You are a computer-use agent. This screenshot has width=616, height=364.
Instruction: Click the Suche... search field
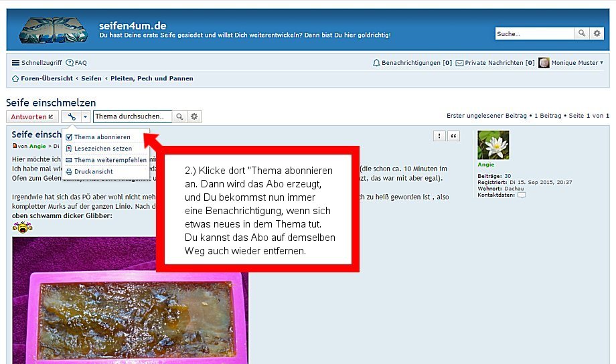(x=535, y=33)
